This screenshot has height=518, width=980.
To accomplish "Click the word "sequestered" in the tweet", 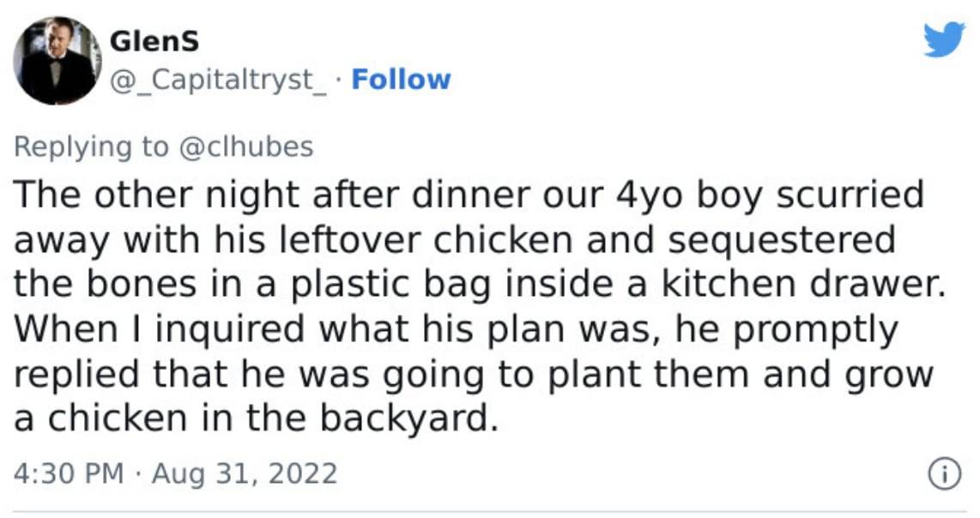I will (782, 241).
